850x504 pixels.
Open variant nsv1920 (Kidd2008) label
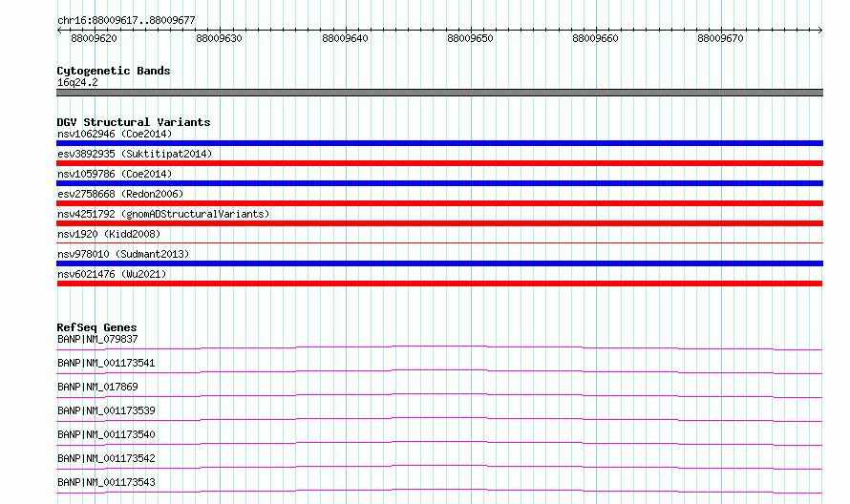109,234
